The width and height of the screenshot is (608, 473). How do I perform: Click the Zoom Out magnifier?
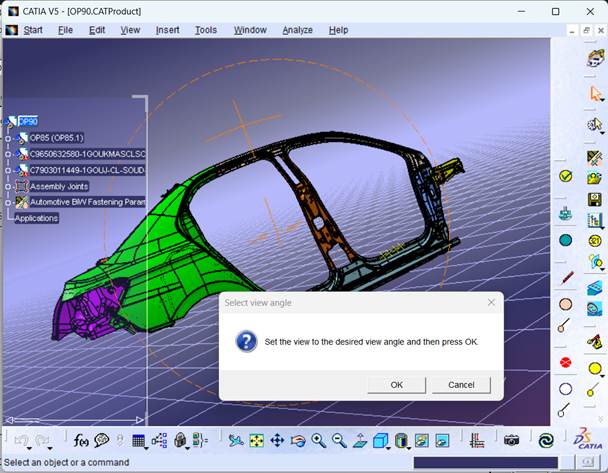[339, 441]
